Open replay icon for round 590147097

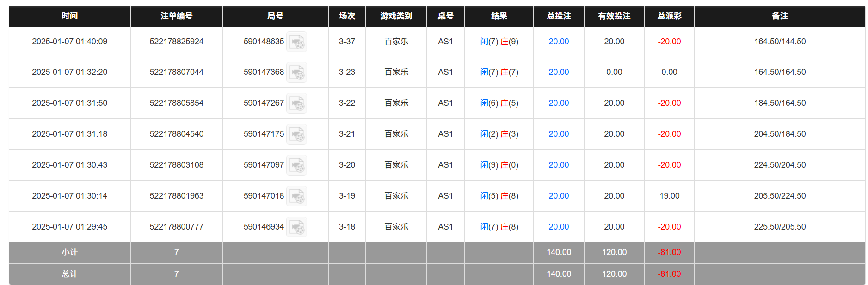coord(296,165)
